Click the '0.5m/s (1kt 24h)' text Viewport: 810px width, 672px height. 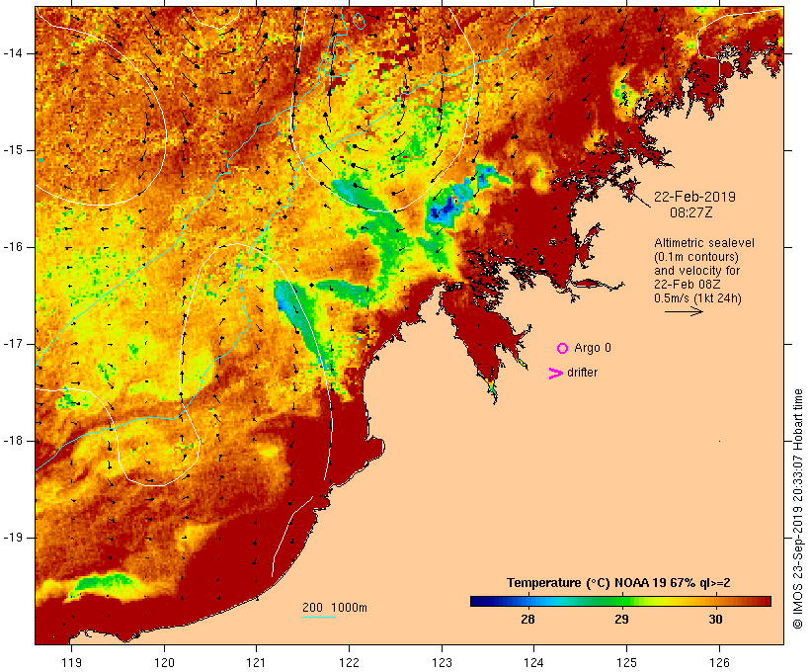[x=697, y=298]
